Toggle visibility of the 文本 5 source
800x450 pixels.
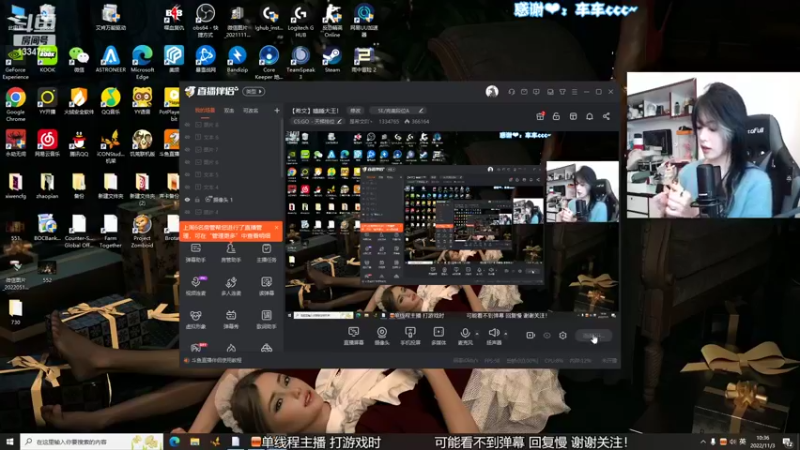click(187, 174)
